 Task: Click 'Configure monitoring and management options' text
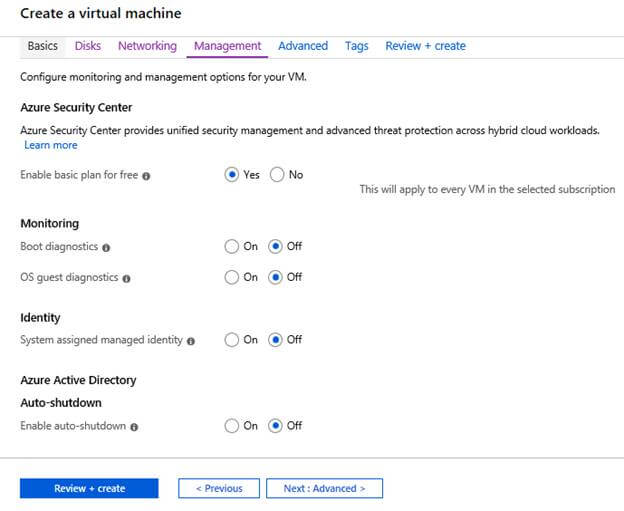[x=164, y=77]
